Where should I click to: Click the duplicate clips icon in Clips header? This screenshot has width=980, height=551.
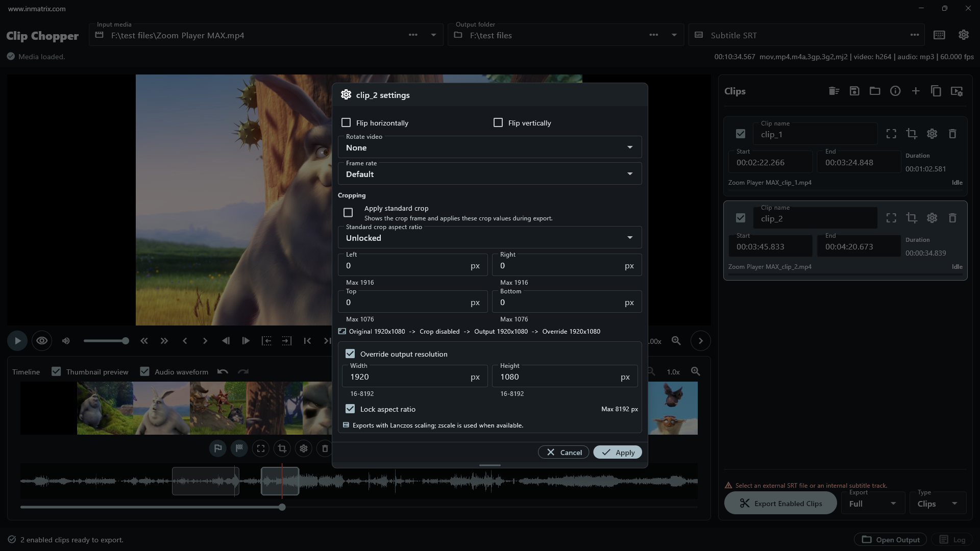[x=936, y=91]
